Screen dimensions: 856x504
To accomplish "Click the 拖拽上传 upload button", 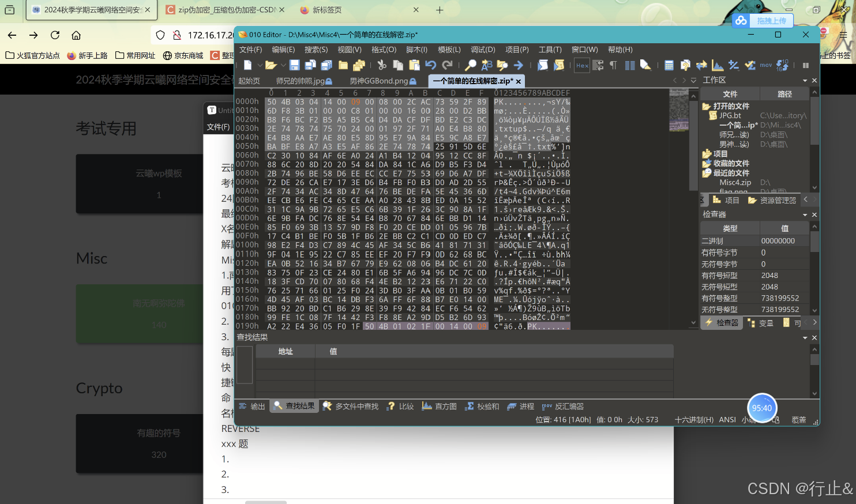I will 763,20.
